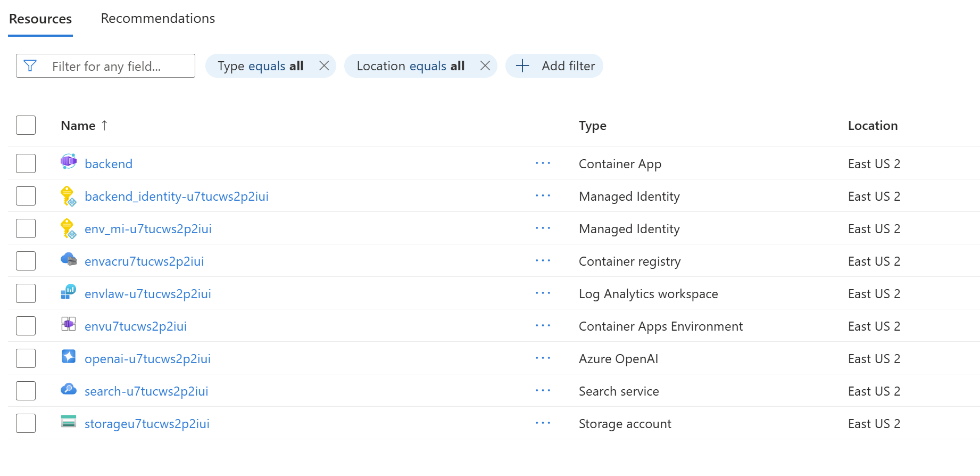Open more options for backend row
Screen dimensions: 980x476
point(543,163)
